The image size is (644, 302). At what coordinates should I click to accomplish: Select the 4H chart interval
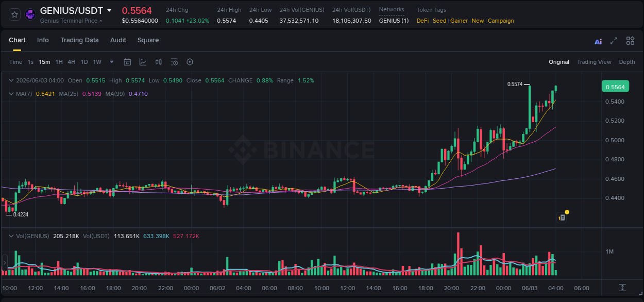72,62
